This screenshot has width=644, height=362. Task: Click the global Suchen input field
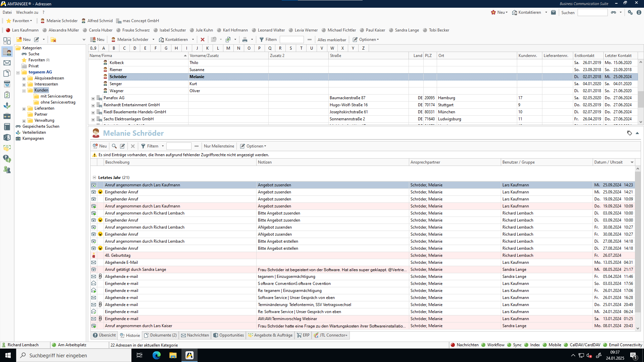592,12
